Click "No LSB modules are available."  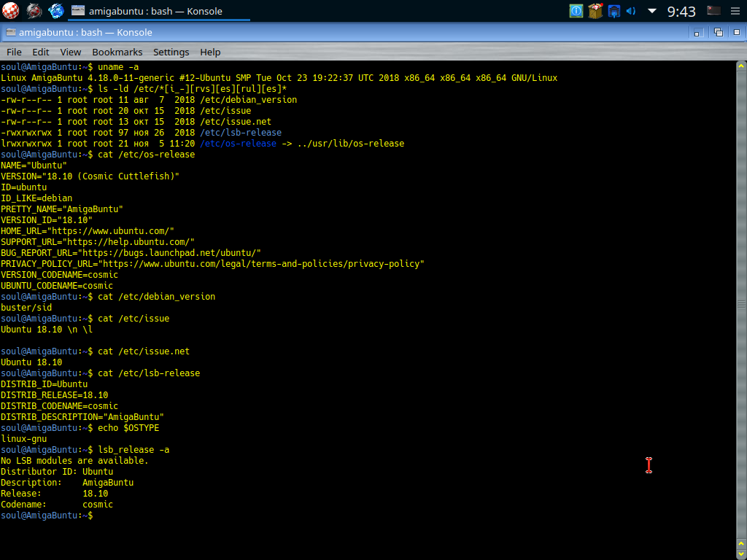[75, 462]
